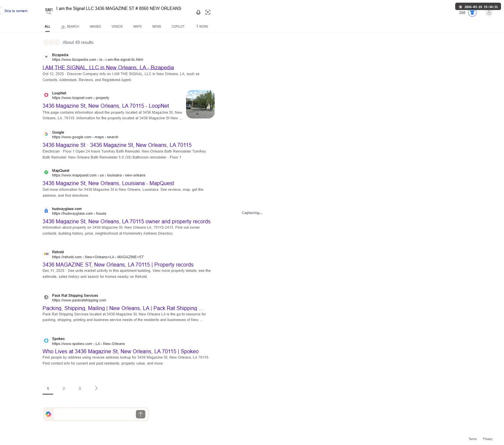Click the Spokeo favicon
504x445 pixels.
click(x=46, y=341)
